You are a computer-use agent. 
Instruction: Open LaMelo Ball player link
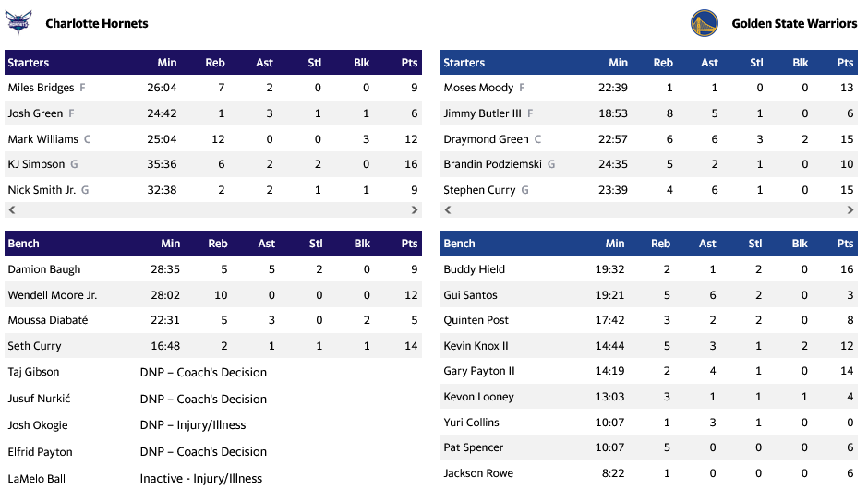[36, 479]
